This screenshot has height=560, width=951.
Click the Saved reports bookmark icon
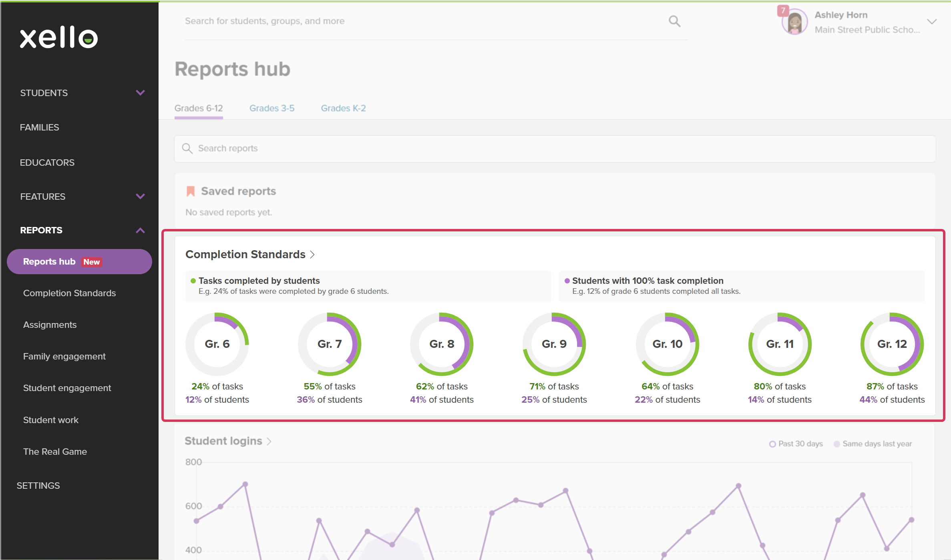tap(191, 191)
